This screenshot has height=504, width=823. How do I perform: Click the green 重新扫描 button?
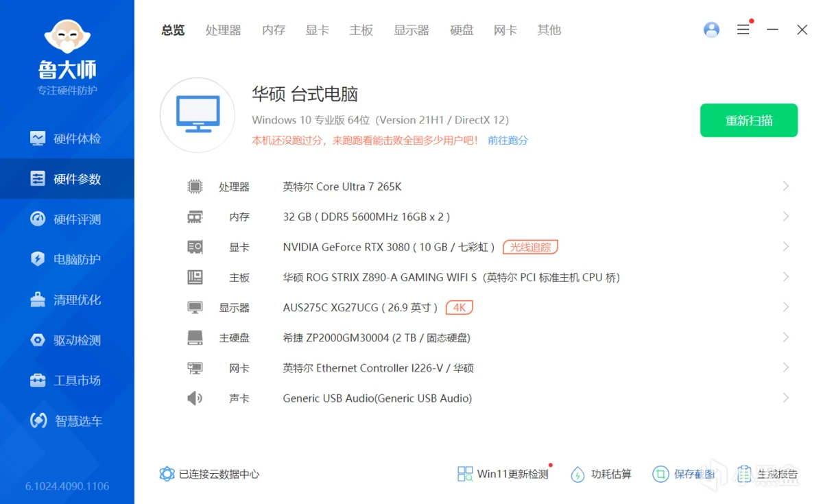[x=748, y=121]
